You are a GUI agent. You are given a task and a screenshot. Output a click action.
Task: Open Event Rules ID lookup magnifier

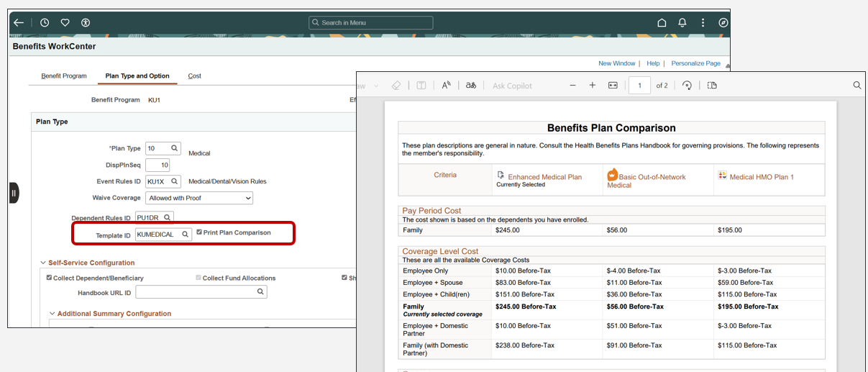[x=174, y=182]
